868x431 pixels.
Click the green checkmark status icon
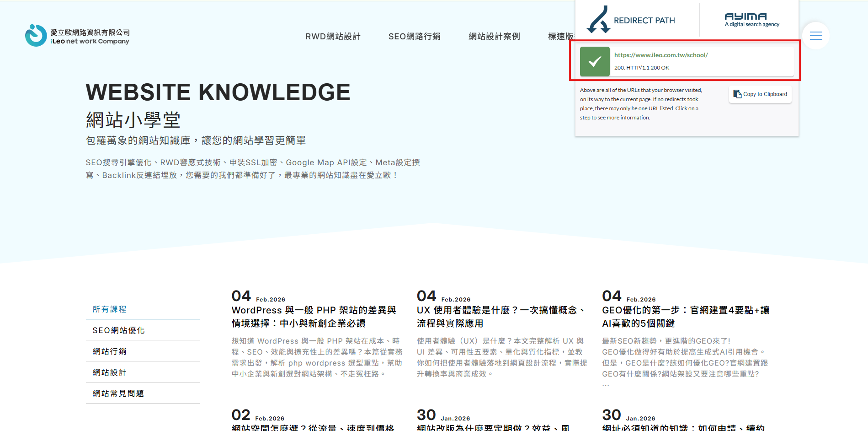(x=594, y=61)
